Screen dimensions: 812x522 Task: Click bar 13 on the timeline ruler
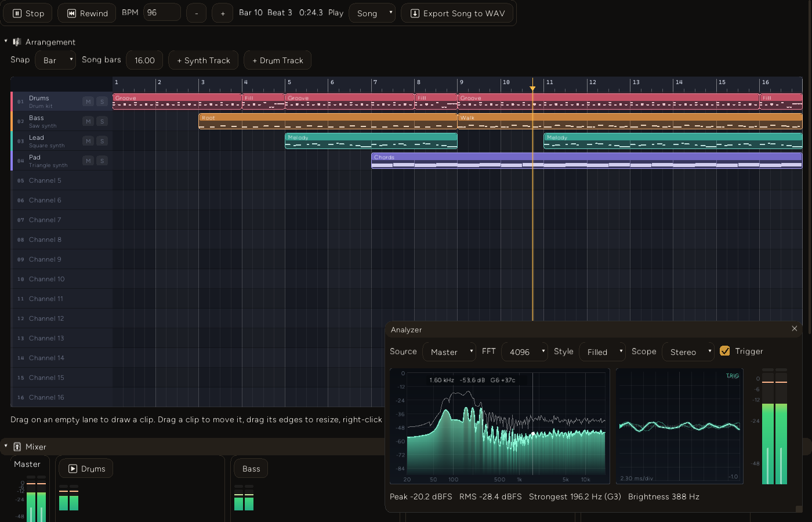636,82
